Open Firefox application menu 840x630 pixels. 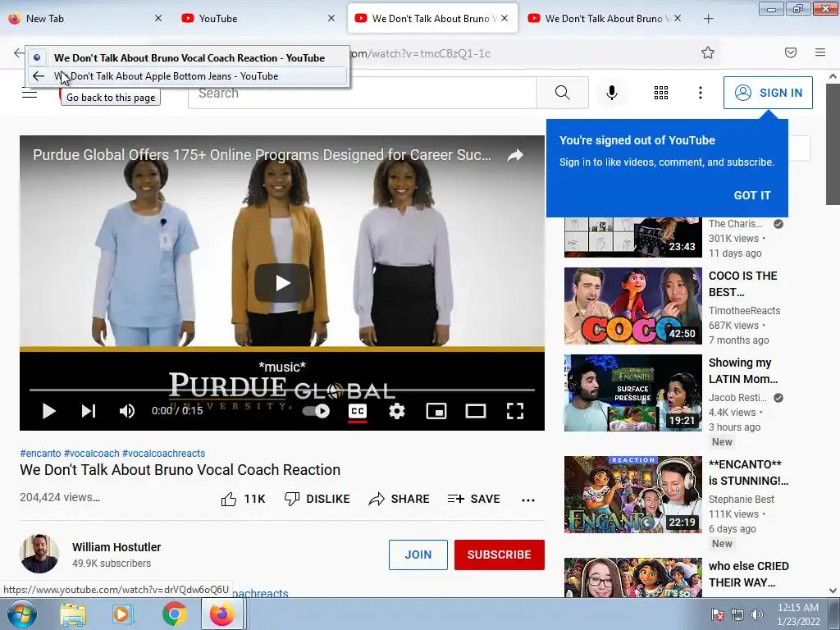click(820, 52)
